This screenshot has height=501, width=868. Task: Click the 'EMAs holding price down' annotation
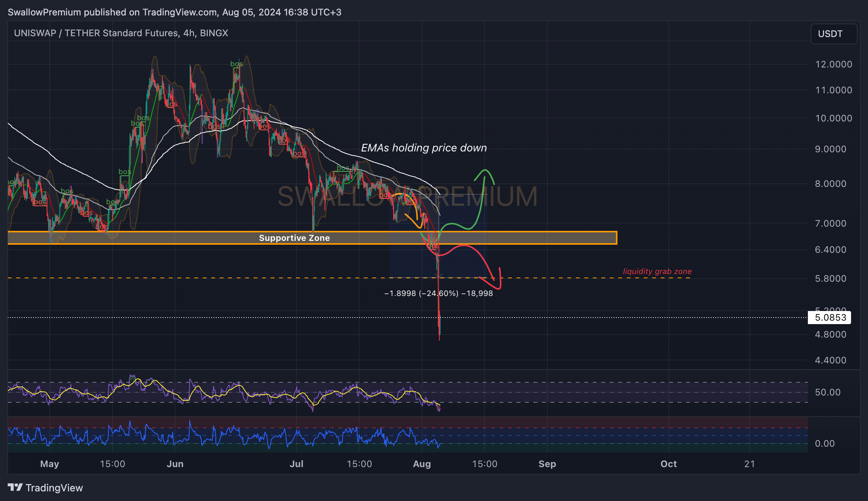tap(424, 148)
